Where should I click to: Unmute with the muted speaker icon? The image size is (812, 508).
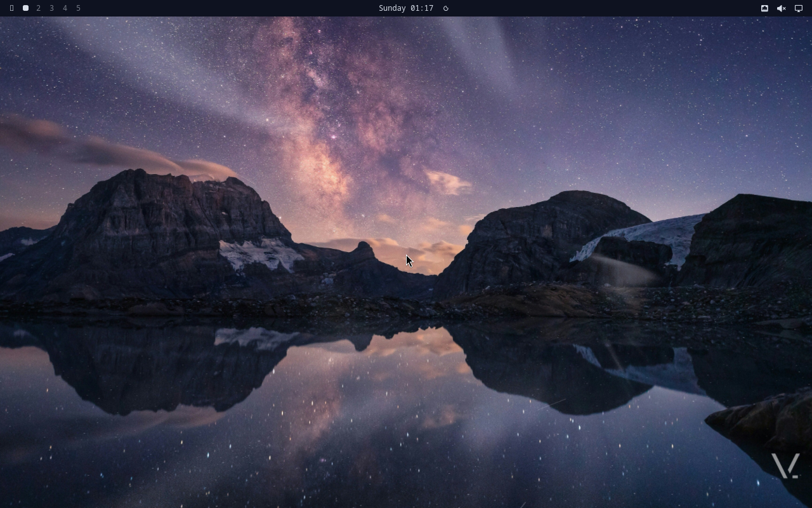pyautogui.click(x=782, y=8)
